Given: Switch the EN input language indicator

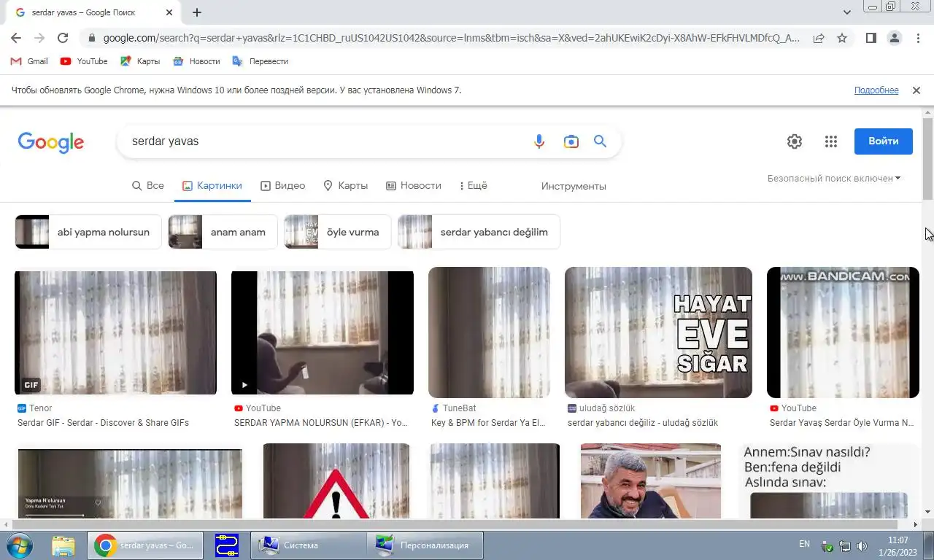Looking at the screenshot, I should point(804,544).
